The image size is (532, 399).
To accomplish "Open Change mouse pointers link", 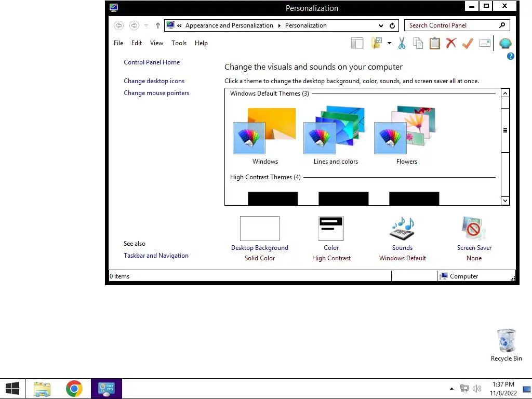I will point(156,93).
